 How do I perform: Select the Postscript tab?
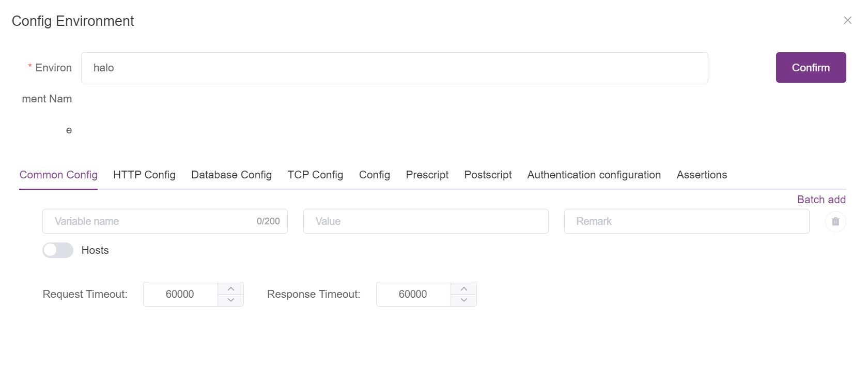pos(487,175)
